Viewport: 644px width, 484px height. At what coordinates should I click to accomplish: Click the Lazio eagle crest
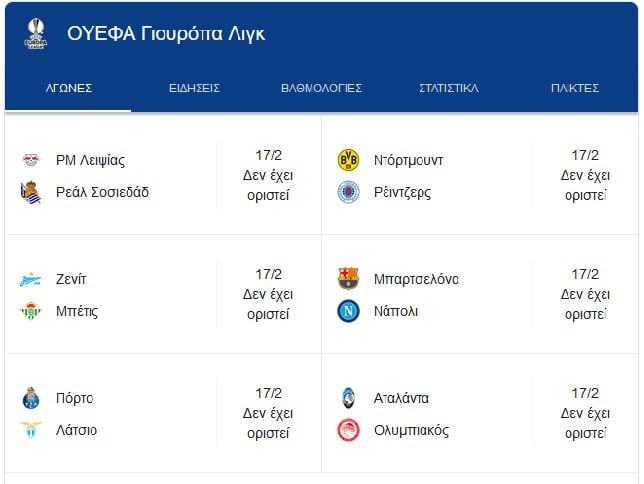(31, 430)
